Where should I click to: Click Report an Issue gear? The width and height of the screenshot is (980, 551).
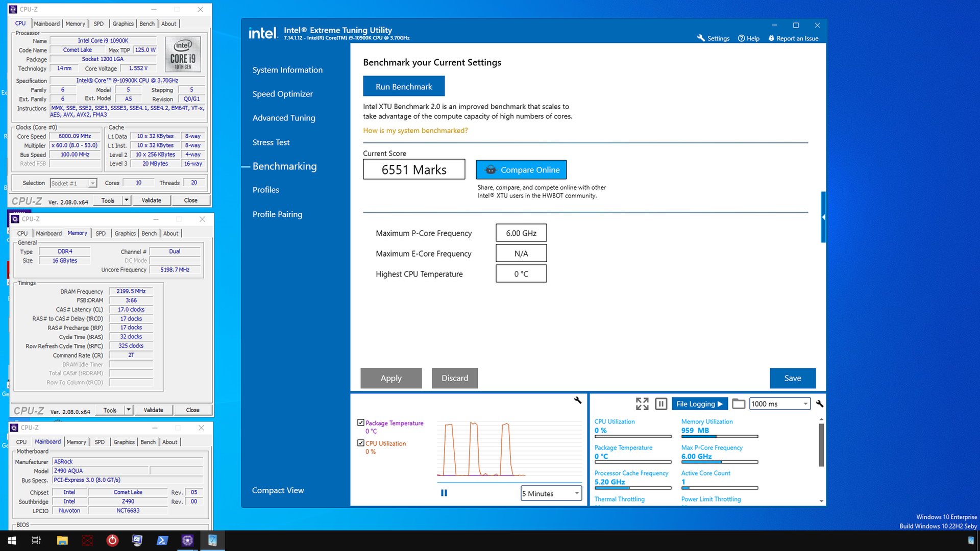point(793,38)
